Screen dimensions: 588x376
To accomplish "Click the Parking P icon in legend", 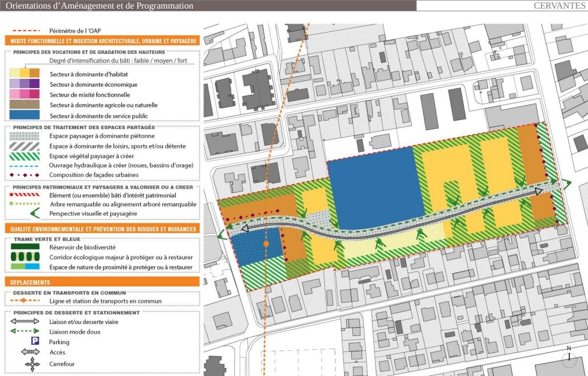I will pyautogui.click(x=35, y=341).
